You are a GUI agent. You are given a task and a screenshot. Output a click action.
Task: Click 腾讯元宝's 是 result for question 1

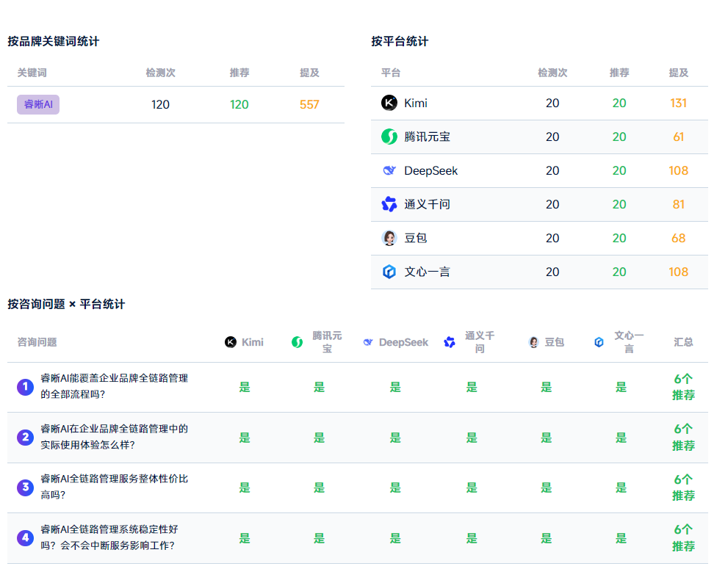pyautogui.click(x=319, y=387)
